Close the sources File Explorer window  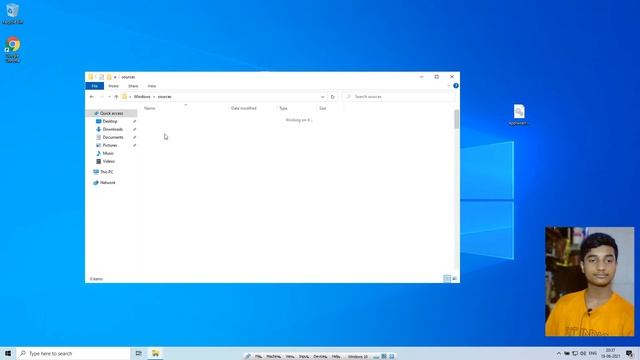pyautogui.click(x=452, y=77)
